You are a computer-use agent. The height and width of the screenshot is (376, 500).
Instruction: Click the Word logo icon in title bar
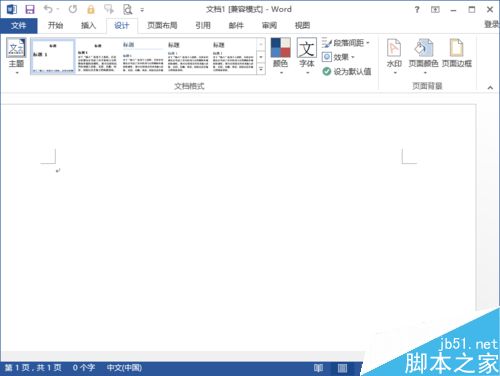tap(12, 9)
